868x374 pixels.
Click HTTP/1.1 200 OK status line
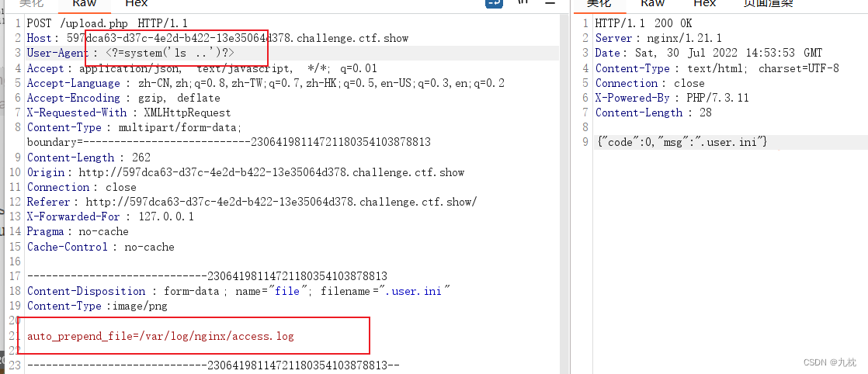pyautogui.click(x=644, y=23)
